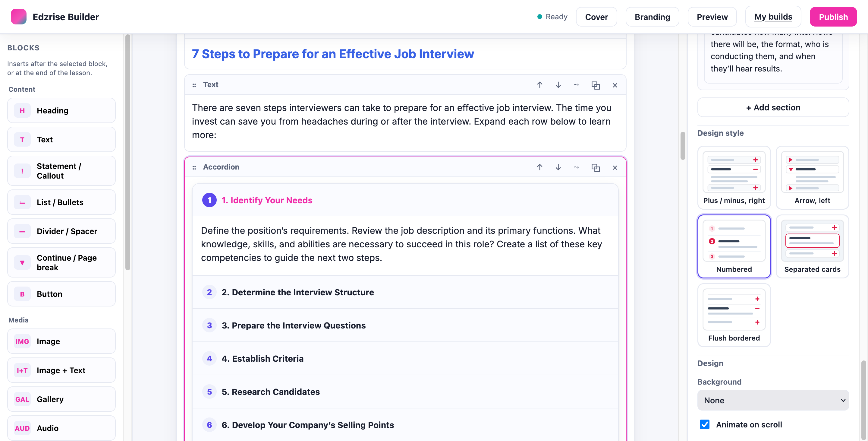Publish the lesson
Viewport: 868px width, 441px height.
click(x=833, y=17)
